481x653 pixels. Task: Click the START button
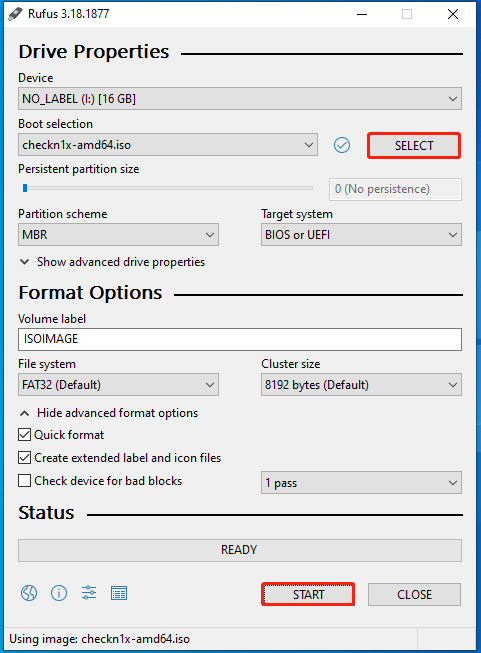point(308,594)
